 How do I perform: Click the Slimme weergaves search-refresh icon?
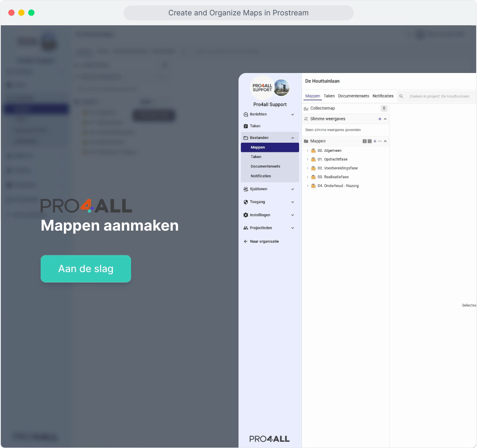point(306,119)
